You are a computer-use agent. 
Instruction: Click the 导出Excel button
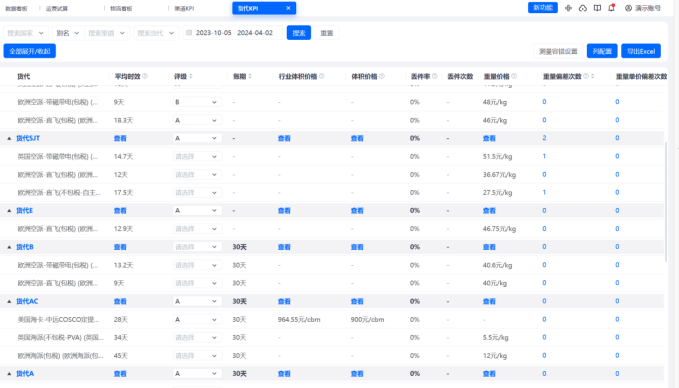(x=641, y=51)
